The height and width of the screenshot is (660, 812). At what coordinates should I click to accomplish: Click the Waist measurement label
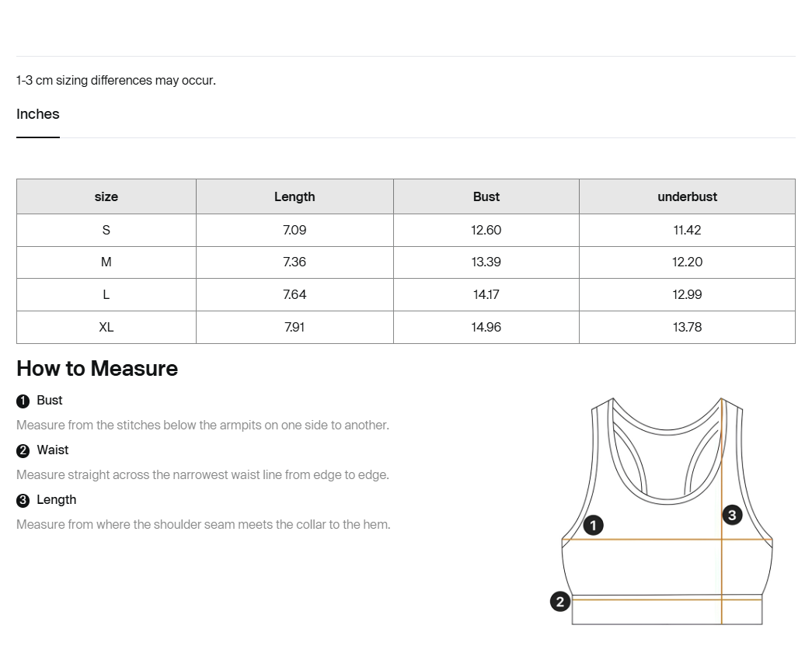(53, 450)
